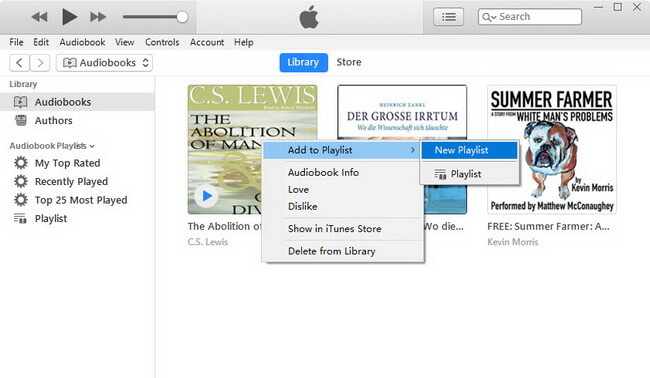Choose Love from context menu
This screenshot has width=650, height=378.
298,189
